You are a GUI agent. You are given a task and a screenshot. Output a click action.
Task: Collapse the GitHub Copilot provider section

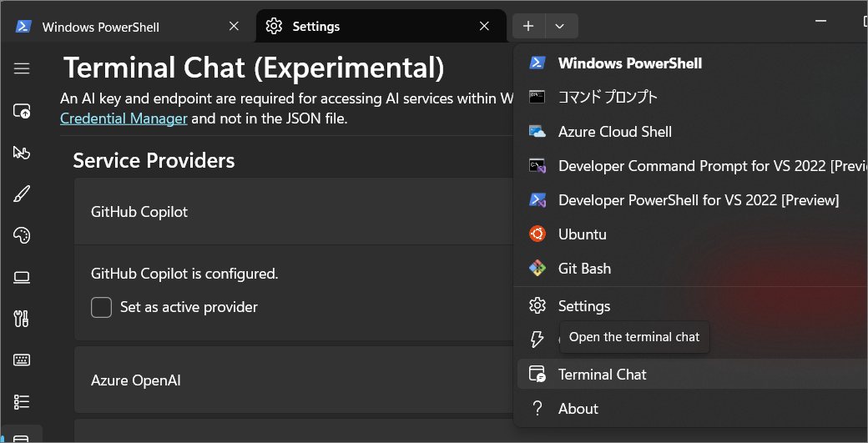click(x=292, y=212)
